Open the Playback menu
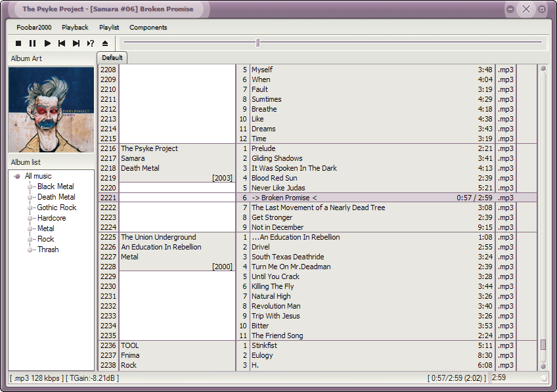 pos(75,28)
